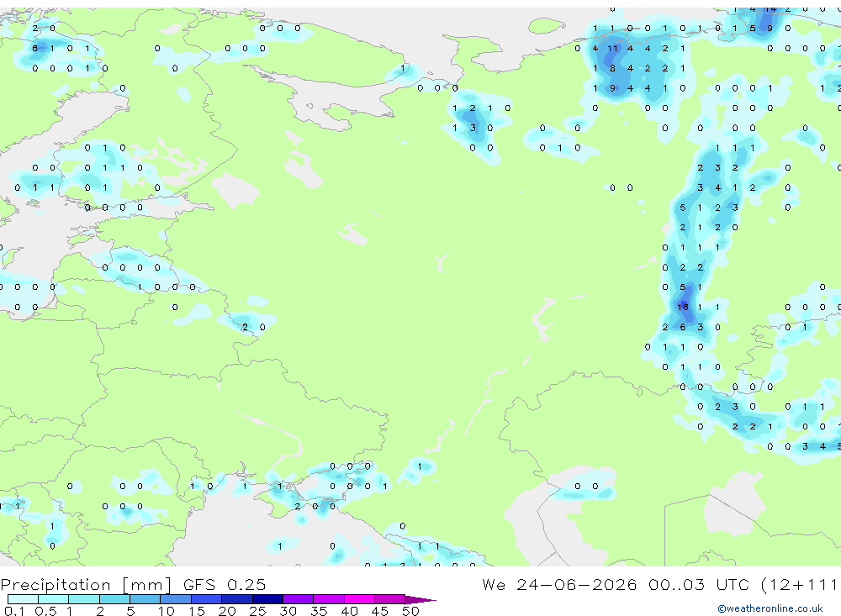
Task: Click the legend label "30"
Action: (x=288, y=611)
